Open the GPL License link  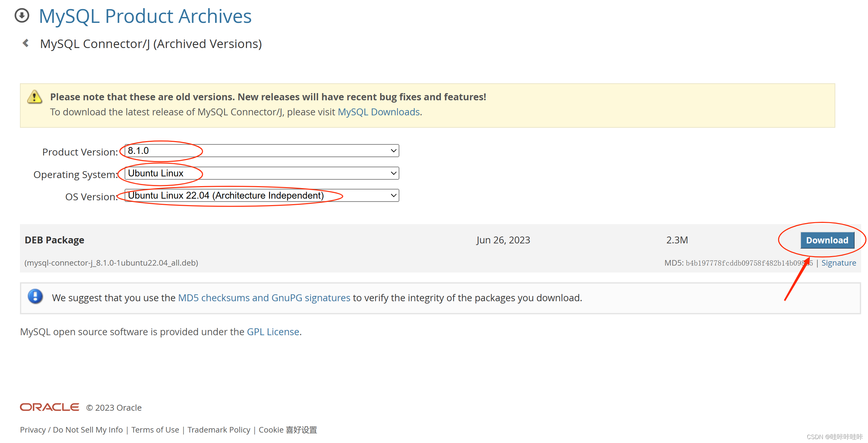tap(273, 332)
